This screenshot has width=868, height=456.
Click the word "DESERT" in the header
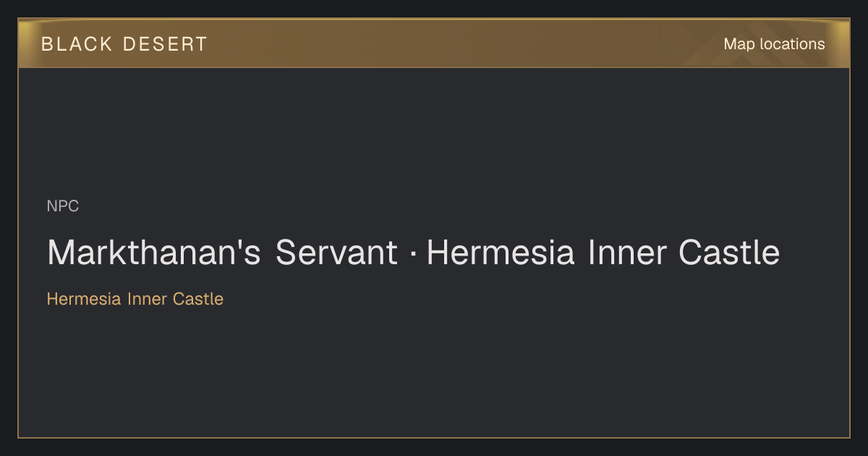tap(165, 44)
